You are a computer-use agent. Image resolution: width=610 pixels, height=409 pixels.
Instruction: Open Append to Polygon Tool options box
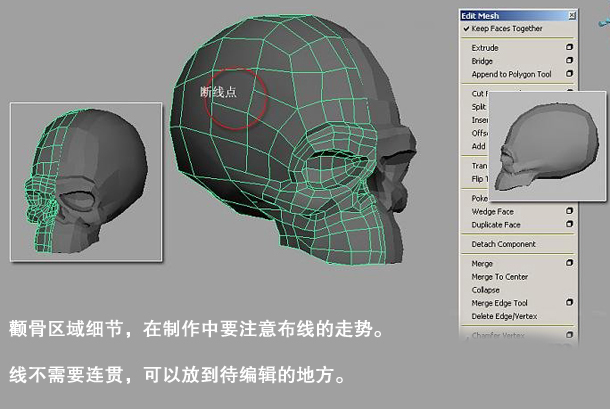[569, 74]
